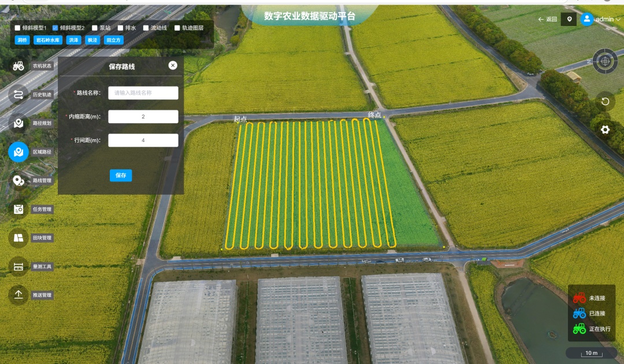Jump to the 岩石岭水库 location
The image size is (624, 364).
coord(48,40)
